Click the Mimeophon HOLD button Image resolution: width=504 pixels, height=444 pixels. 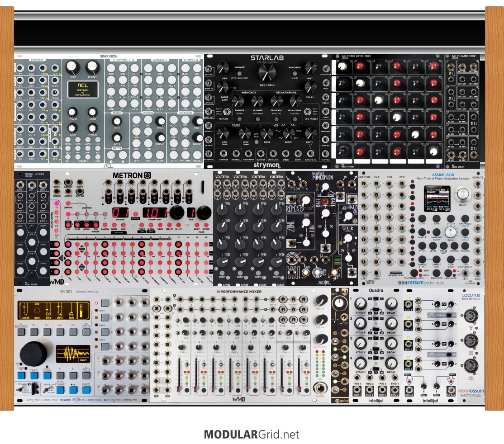click(318, 273)
